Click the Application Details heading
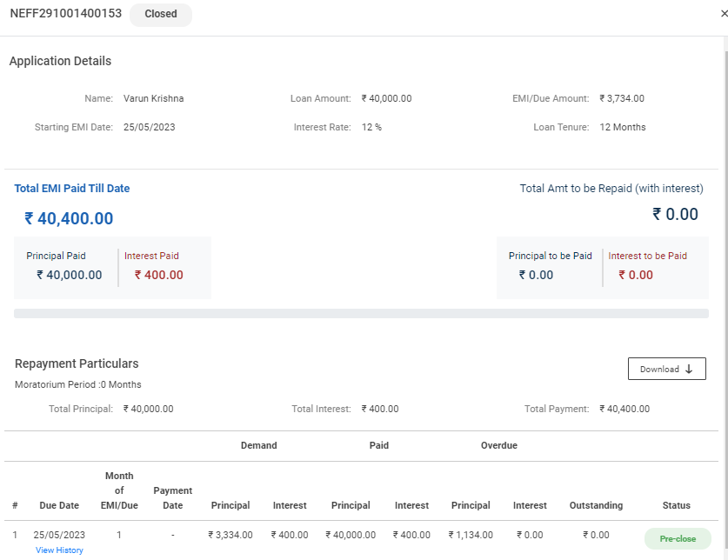This screenshot has width=728, height=560. 60,61
